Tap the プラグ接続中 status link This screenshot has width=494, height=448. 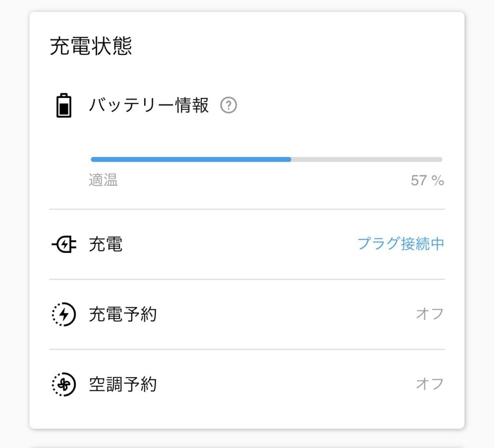click(400, 244)
